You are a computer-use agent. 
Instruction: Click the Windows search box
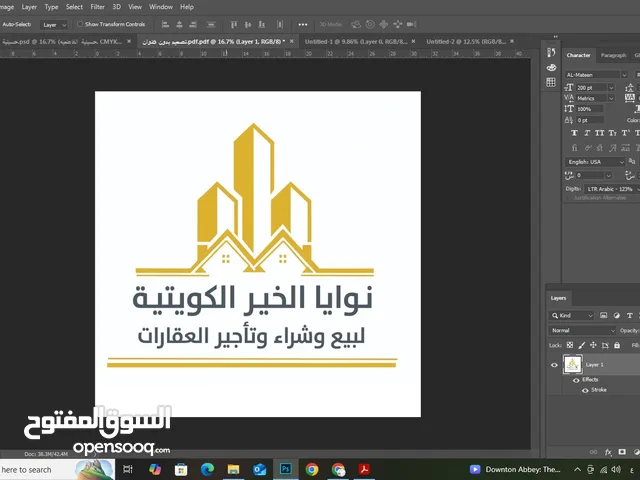[57, 470]
